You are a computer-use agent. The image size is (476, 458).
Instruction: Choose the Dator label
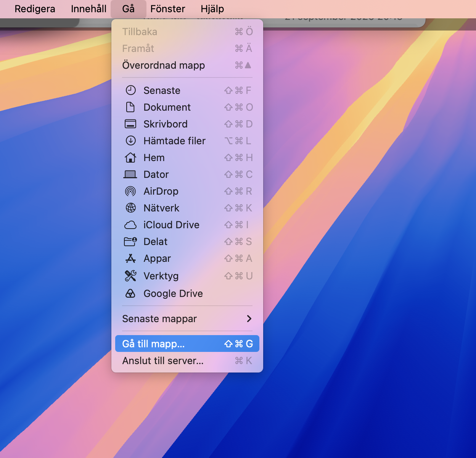point(156,174)
